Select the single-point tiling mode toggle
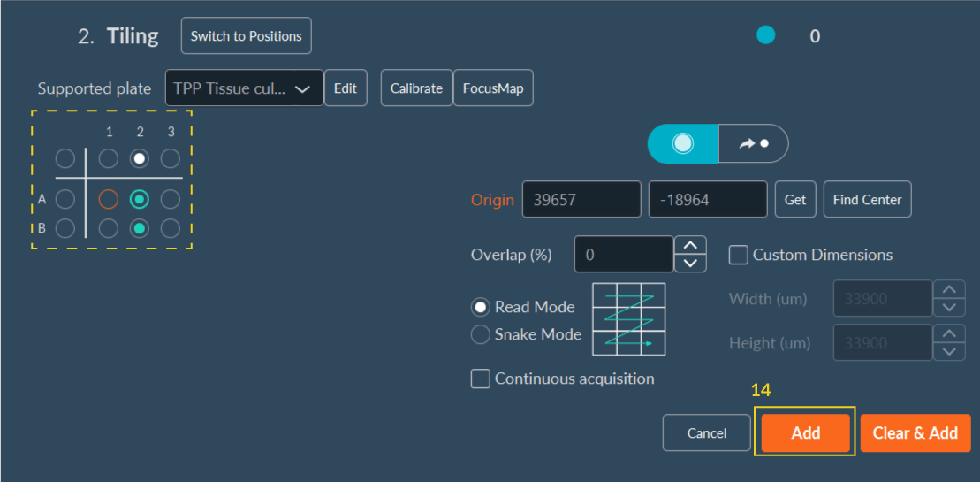This screenshot has height=482, width=980. click(x=683, y=143)
